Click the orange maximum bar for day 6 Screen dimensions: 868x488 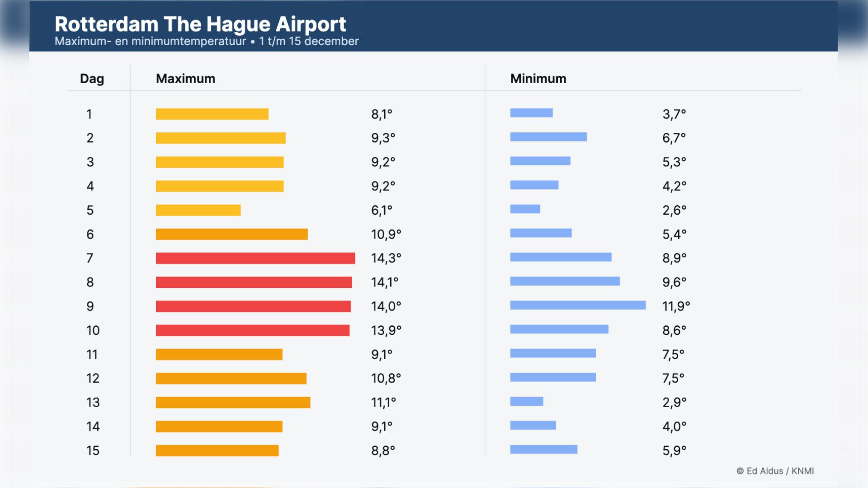click(x=231, y=234)
